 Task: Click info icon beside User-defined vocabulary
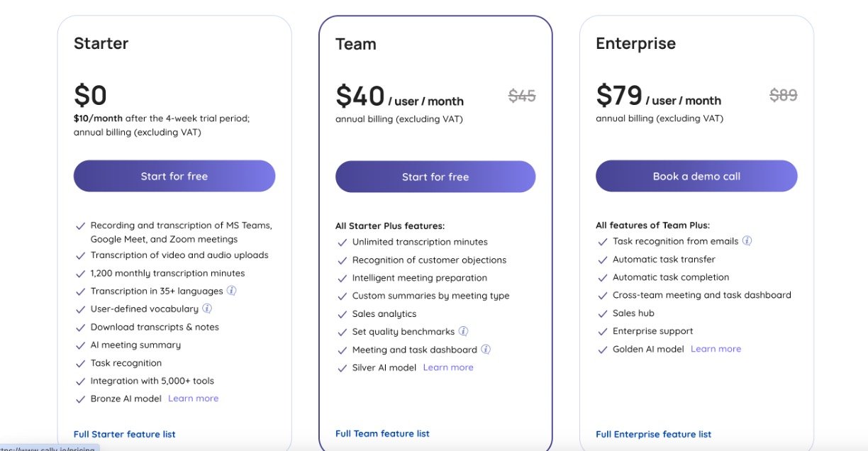coord(207,308)
